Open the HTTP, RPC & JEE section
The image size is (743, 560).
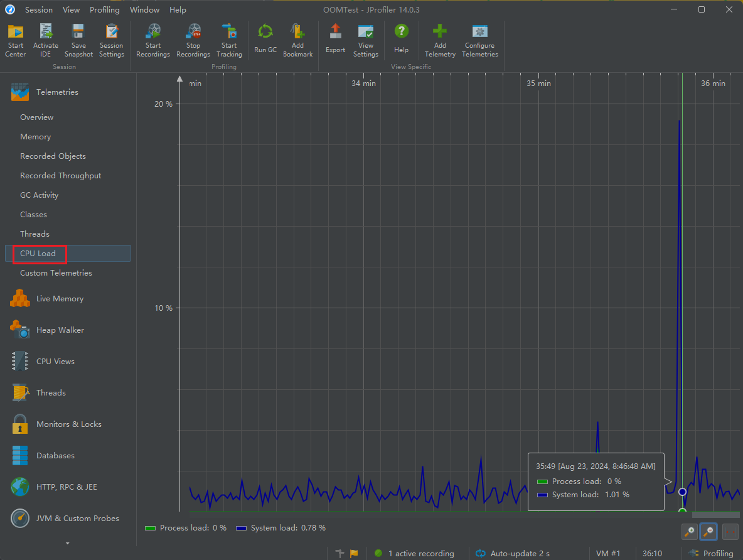click(x=54, y=487)
